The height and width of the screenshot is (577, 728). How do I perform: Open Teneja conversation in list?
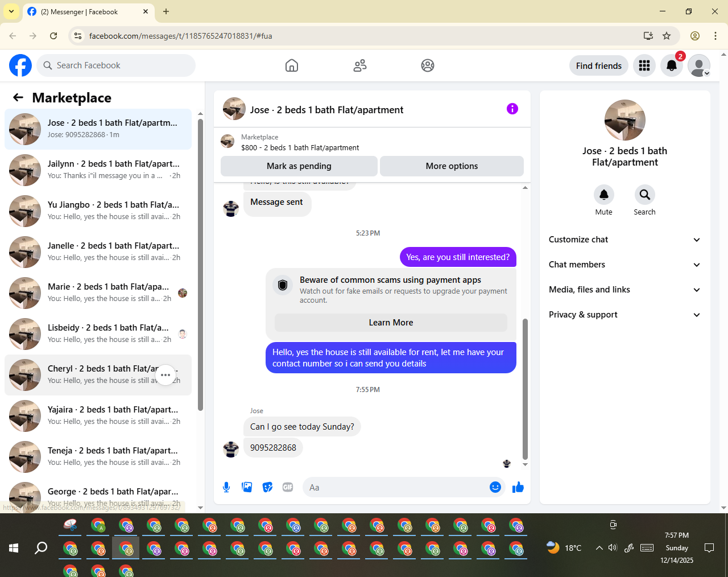pos(98,457)
